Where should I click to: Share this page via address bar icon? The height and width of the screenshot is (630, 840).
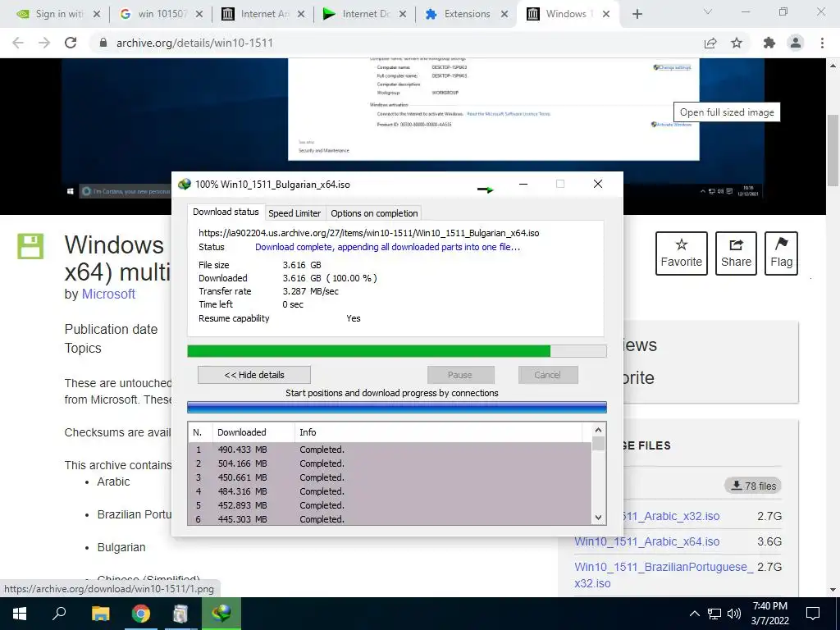click(710, 43)
